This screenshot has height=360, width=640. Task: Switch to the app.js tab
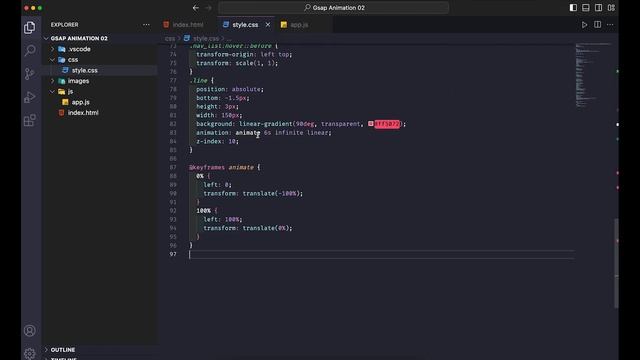click(299, 25)
